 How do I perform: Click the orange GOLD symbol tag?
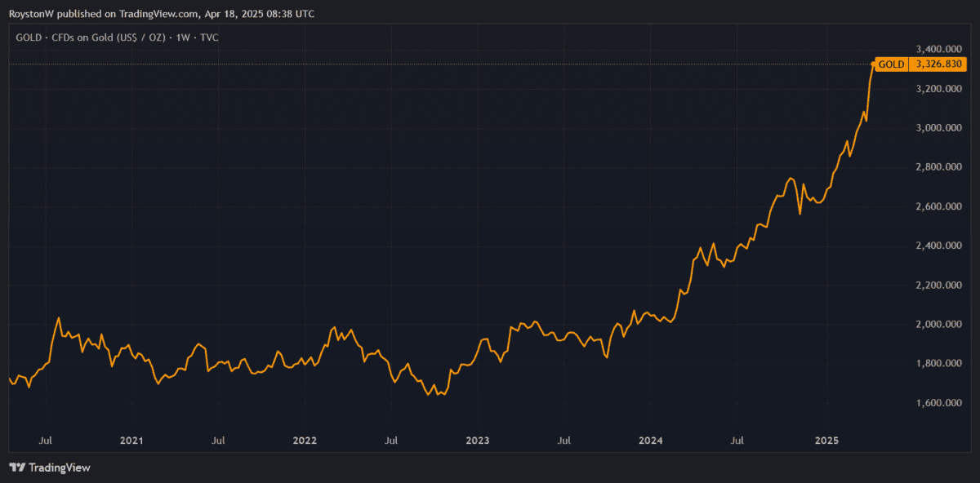(891, 64)
